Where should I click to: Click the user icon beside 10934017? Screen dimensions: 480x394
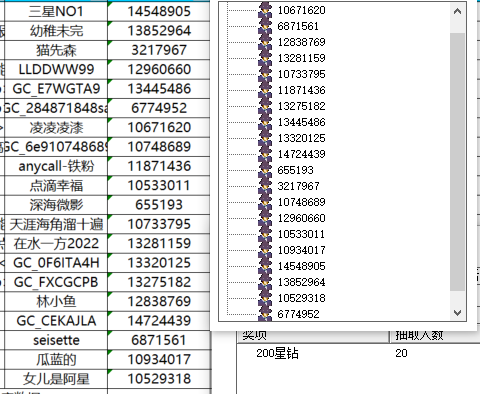coord(265,250)
